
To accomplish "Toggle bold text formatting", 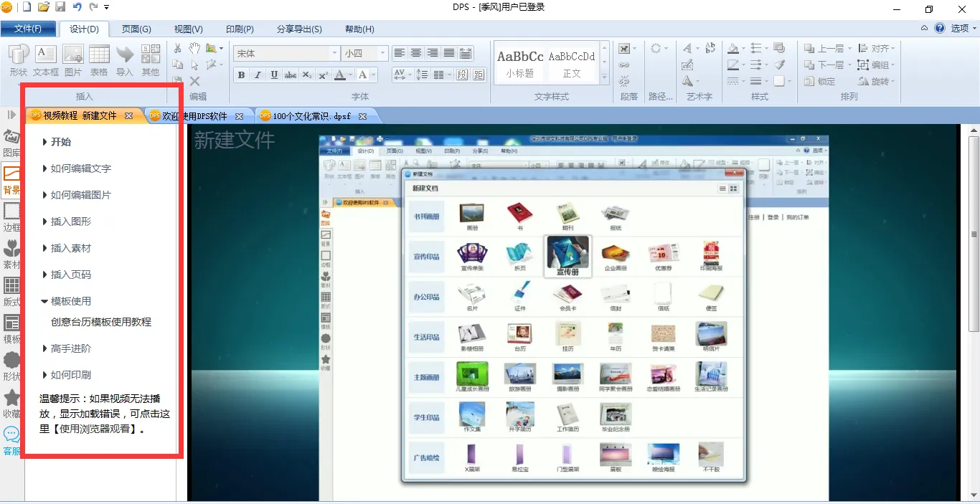I will point(241,75).
